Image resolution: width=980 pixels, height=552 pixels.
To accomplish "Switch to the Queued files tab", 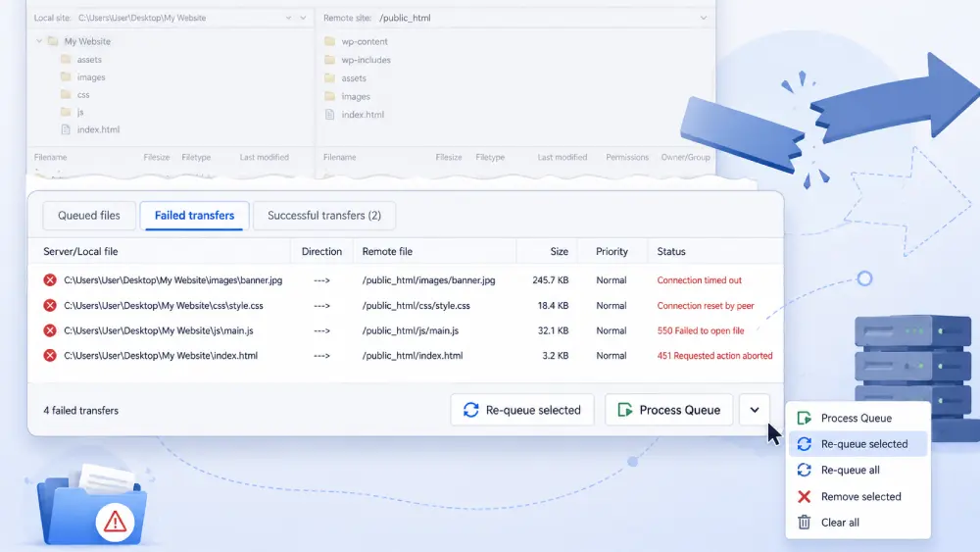I will [x=89, y=216].
